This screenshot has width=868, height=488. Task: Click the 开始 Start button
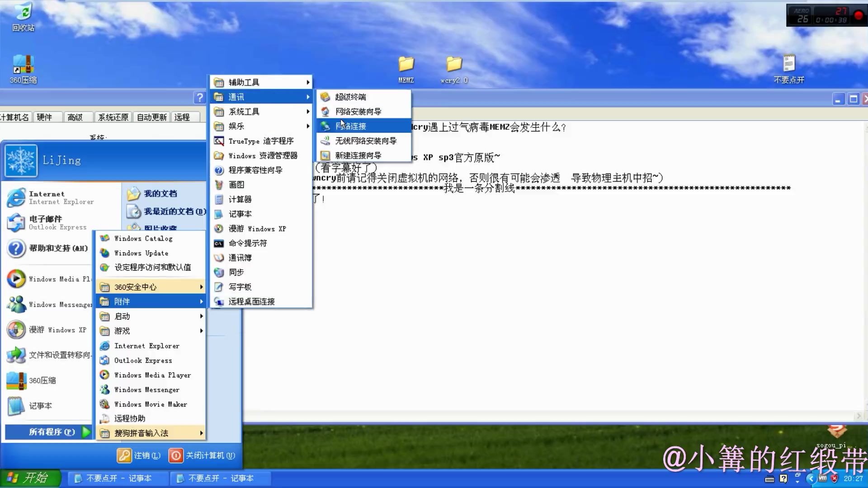(30, 478)
